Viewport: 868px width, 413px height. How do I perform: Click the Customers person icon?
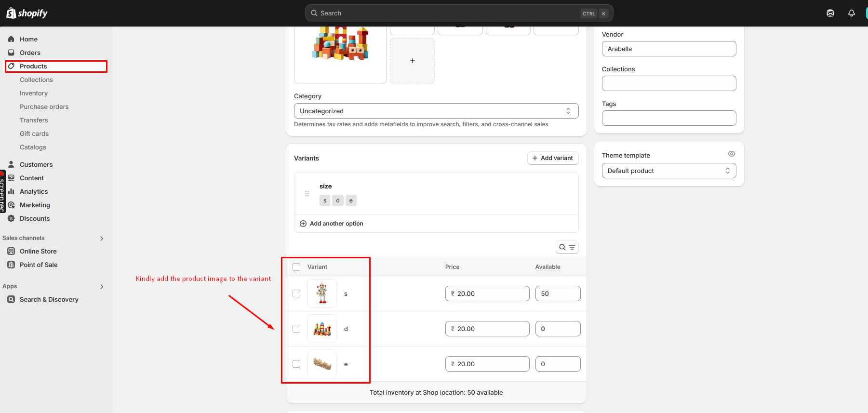pyautogui.click(x=11, y=164)
